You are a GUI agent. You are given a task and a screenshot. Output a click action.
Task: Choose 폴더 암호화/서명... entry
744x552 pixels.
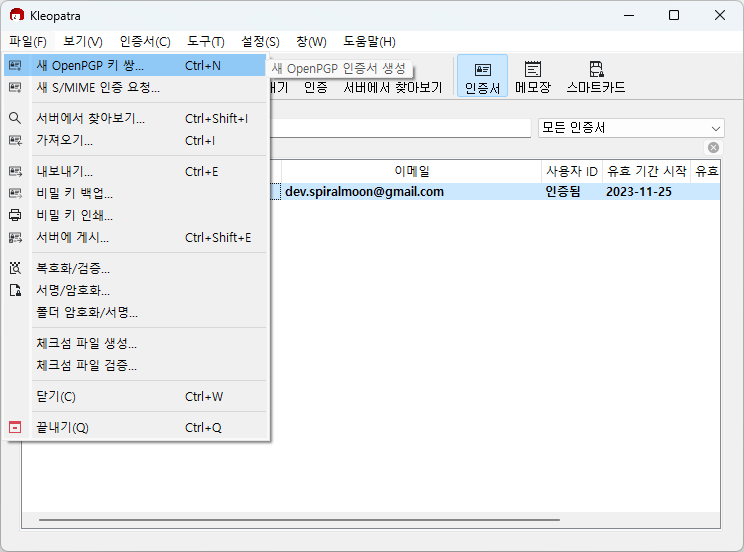coord(135,312)
